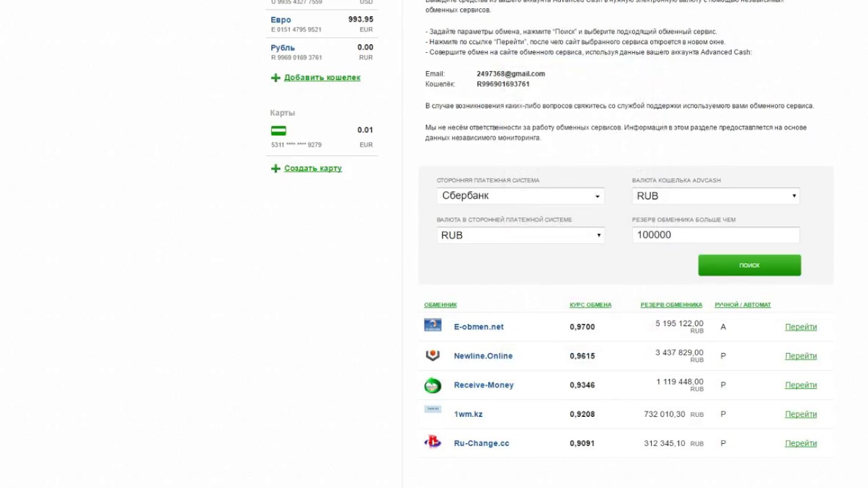Click Перейти link for Ru-Change.cc
The width and height of the screenshot is (868, 488).
pyautogui.click(x=801, y=443)
